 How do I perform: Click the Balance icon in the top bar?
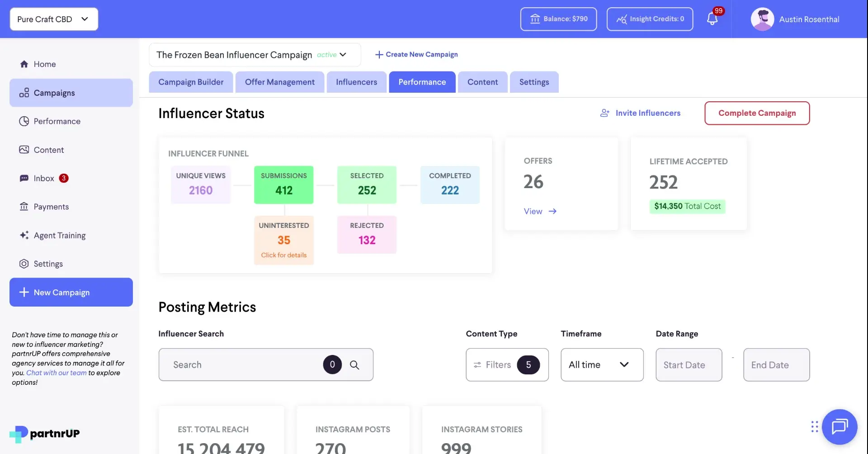(536, 19)
